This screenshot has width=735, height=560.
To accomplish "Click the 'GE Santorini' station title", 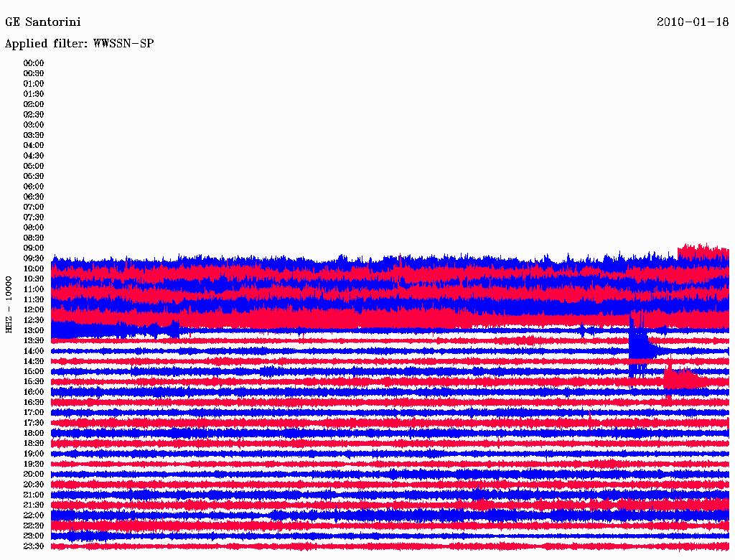I will click(42, 22).
